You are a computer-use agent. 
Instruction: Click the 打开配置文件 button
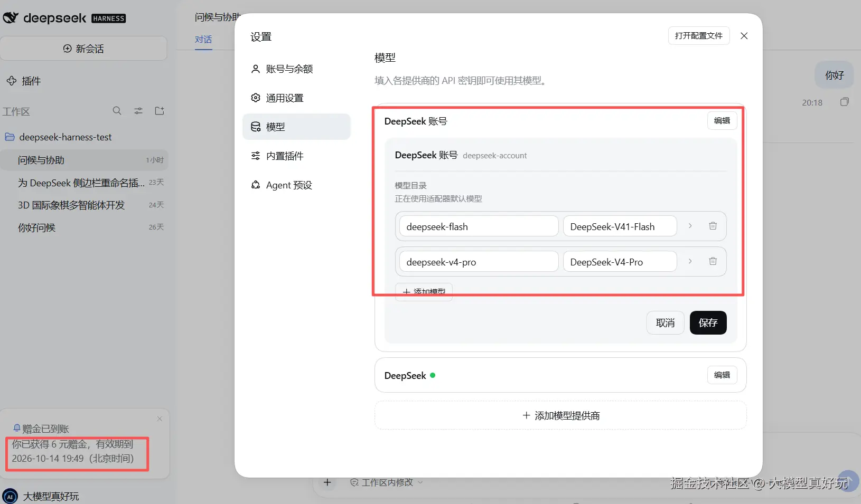[x=699, y=35]
